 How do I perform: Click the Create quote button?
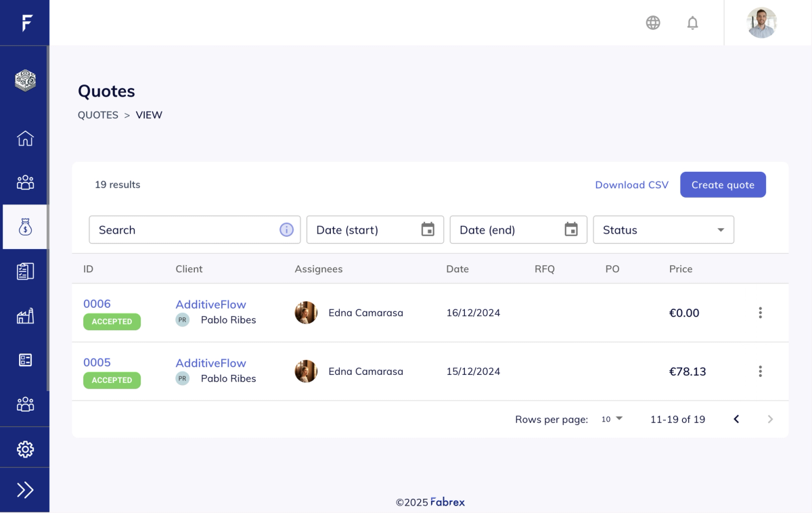click(723, 185)
